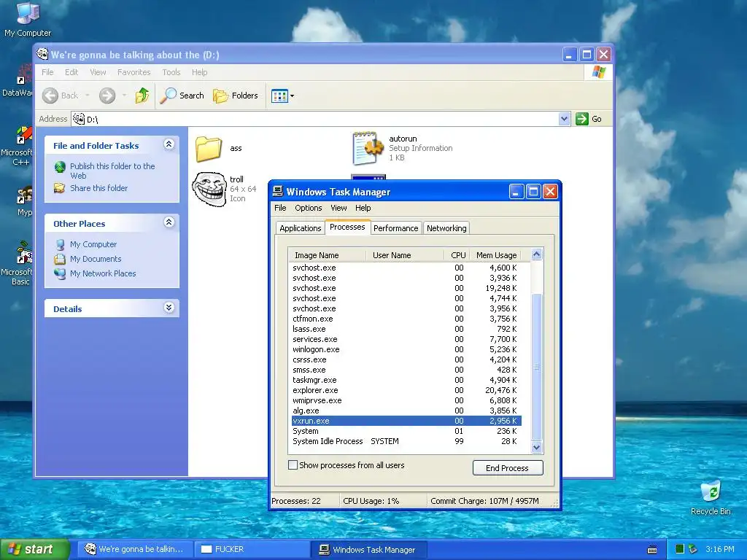Open Task Manager Options menu
Screen dimensions: 747x560
click(x=309, y=208)
